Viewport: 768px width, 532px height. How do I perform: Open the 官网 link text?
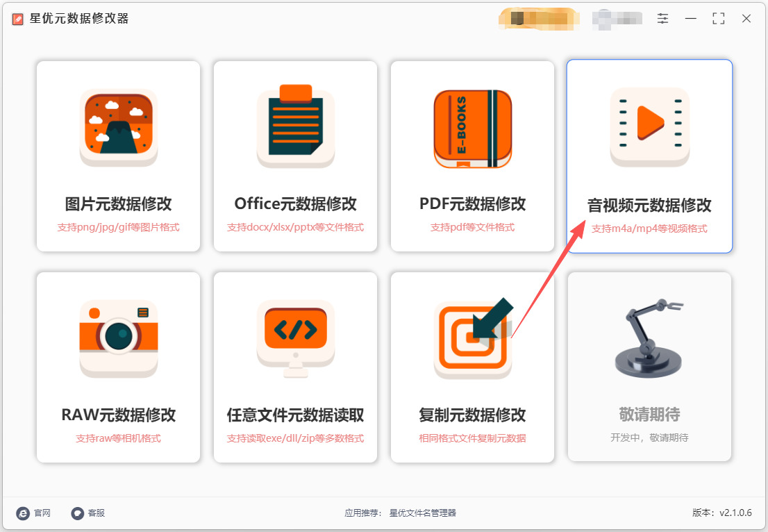click(x=42, y=513)
